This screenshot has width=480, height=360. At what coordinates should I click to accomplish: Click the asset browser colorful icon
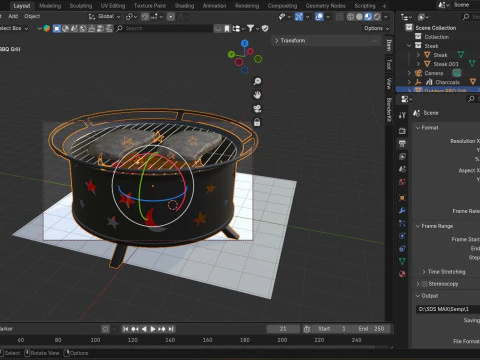point(47,28)
